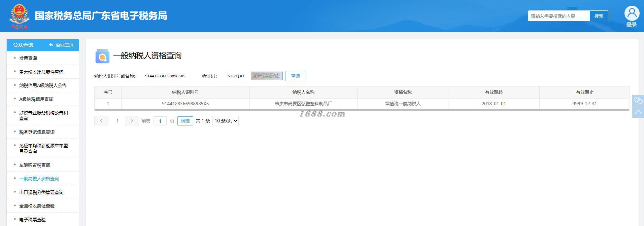Click the 国家税务总局广东省电子税务局 site title

[x=101, y=16]
